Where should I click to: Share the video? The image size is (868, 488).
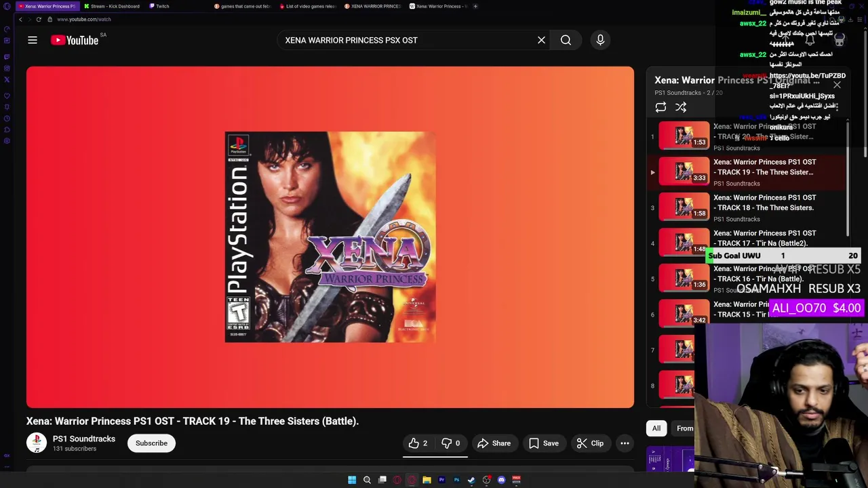click(494, 443)
